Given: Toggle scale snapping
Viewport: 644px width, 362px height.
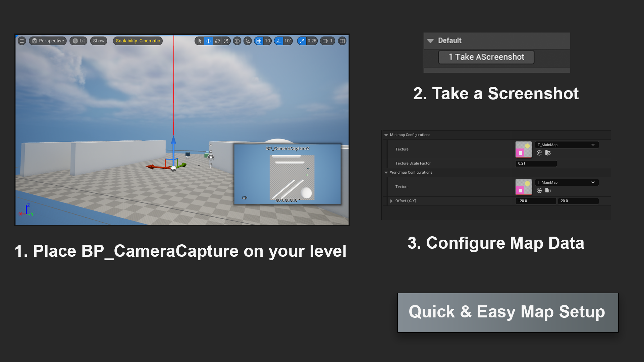Looking at the screenshot, I should click(x=302, y=41).
